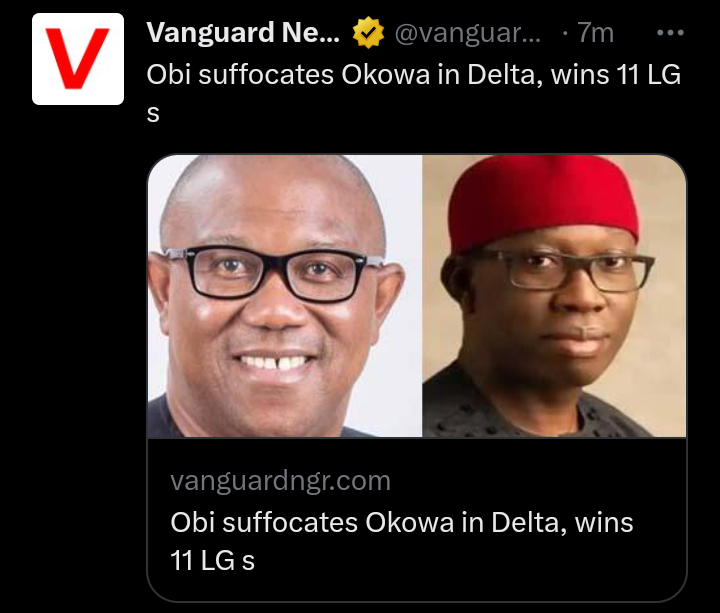Open the Vanguard red V profile avatar
The image size is (720, 613).
click(x=78, y=59)
